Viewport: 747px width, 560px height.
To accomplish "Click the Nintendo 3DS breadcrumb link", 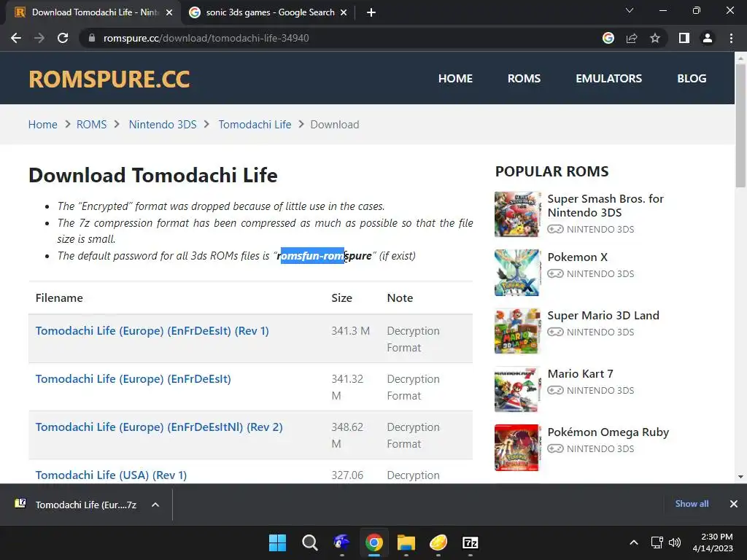I will tap(163, 125).
